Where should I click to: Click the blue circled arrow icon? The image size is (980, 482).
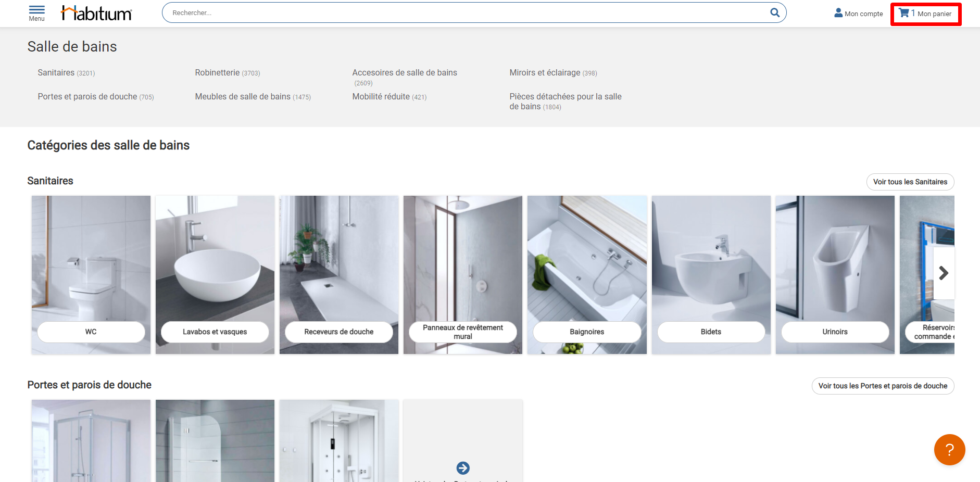click(463, 468)
